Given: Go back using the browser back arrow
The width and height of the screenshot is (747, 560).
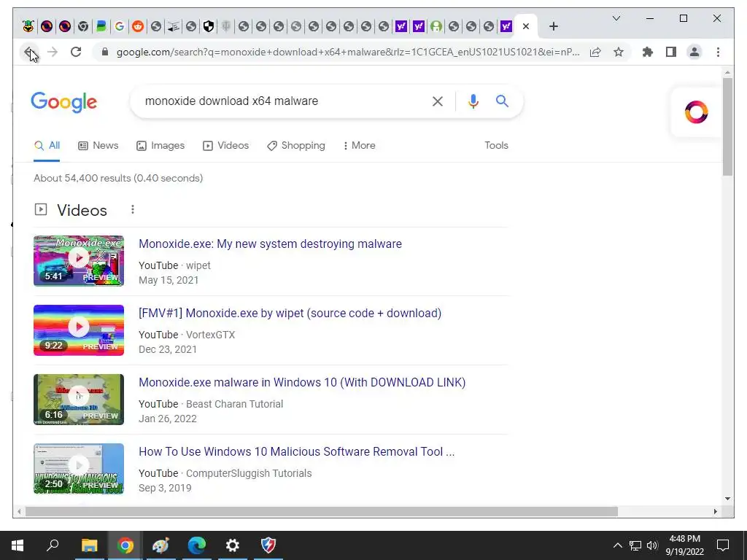Looking at the screenshot, I should tap(29, 52).
